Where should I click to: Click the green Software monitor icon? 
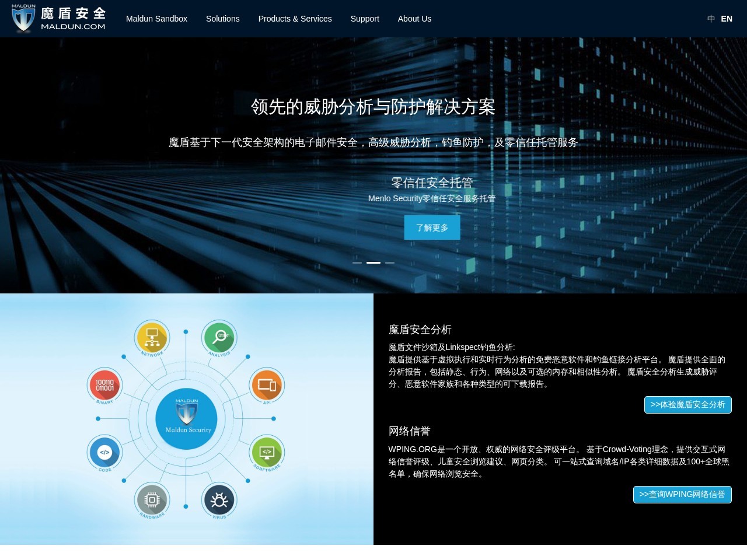(267, 452)
